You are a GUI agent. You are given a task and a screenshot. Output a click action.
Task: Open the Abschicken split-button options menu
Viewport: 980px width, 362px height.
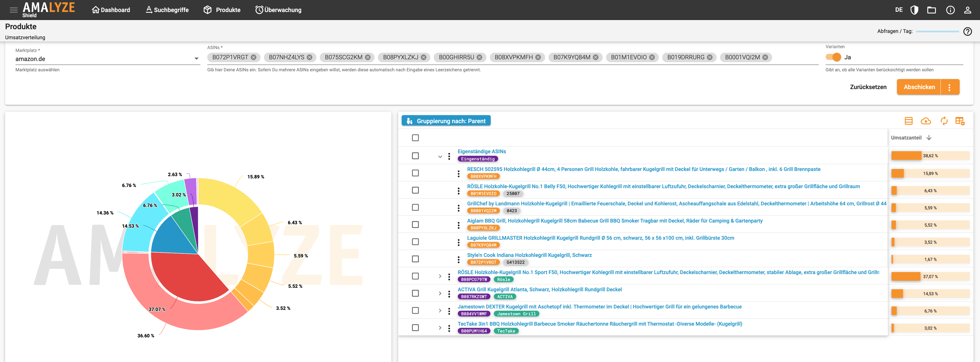click(x=950, y=87)
